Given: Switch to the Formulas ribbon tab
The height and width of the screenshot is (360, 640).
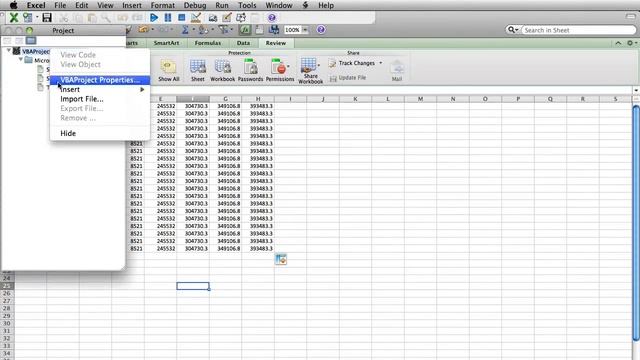Looking at the screenshot, I should (208, 43).
